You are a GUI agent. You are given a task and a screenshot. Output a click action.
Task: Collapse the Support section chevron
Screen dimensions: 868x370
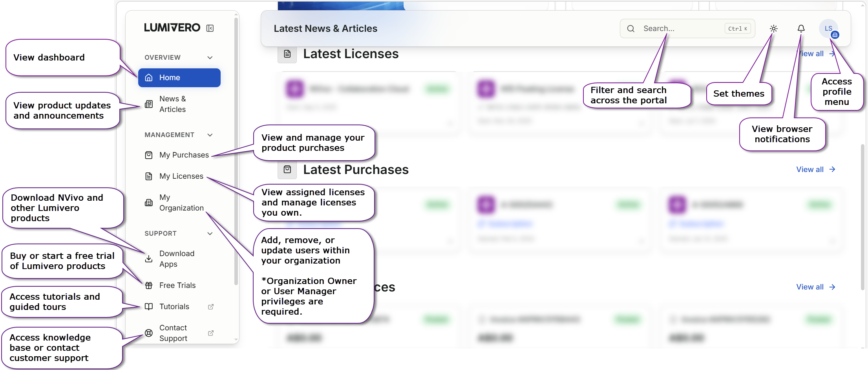(210, 234)
